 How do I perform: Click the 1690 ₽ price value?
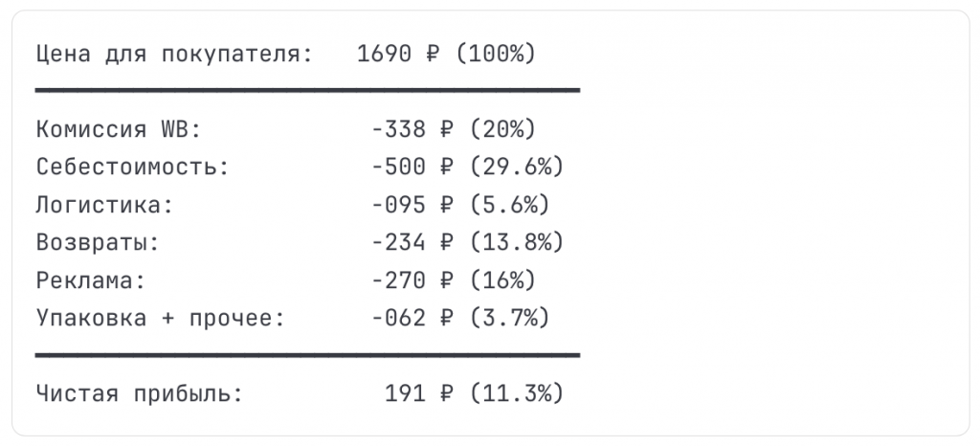click(x=398, y=54)
